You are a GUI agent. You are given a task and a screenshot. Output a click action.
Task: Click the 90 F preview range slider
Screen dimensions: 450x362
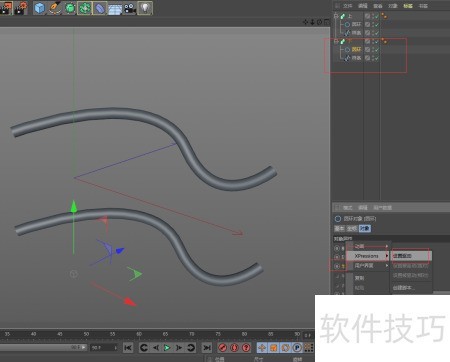[x=43, y=347]
